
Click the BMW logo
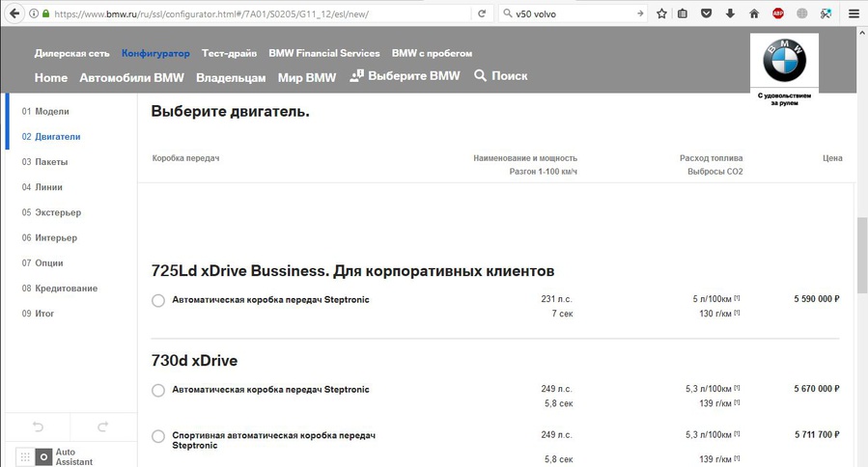click(784, 61)
